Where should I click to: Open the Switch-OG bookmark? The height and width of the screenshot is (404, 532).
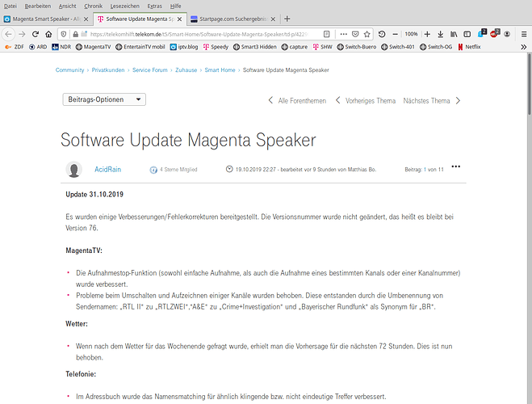[436, 47]
